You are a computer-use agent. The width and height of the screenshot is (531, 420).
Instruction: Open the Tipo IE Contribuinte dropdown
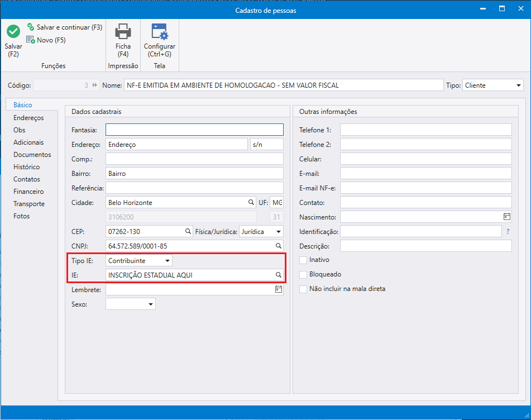point(139,260)
